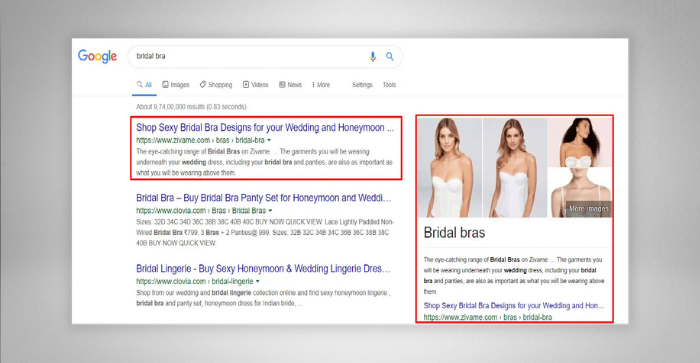
Task: Click the clovia.com › bridal-lingerie URL
Action: point(195,281)
